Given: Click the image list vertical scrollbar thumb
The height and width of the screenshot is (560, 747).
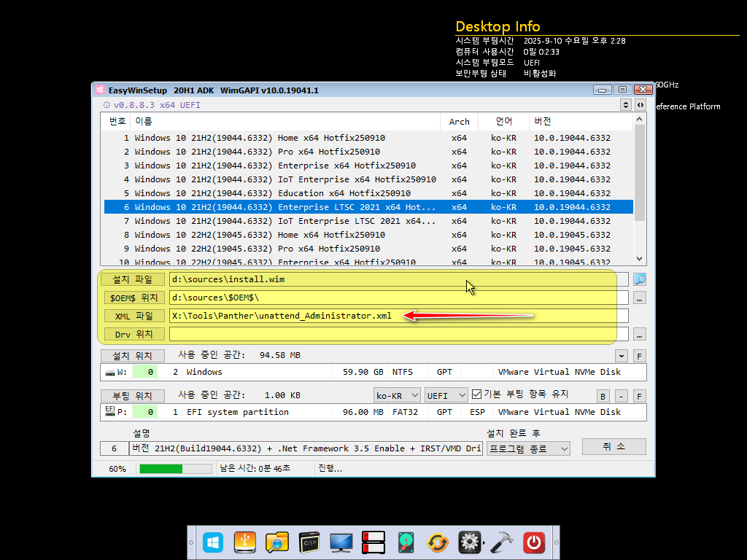Looking at the screenshot, I should (x=639, y=173).
